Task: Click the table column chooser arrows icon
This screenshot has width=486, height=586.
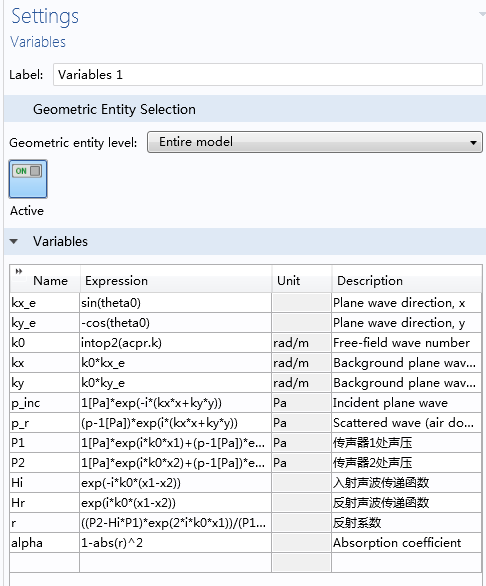Action: click(x=19, y=271)
